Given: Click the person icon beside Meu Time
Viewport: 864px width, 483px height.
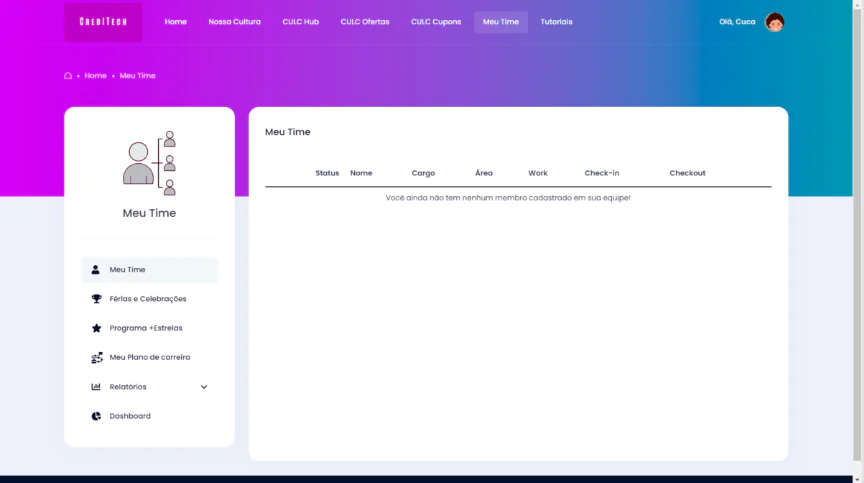Looking at the screenshot, I should tap(96, 270).
